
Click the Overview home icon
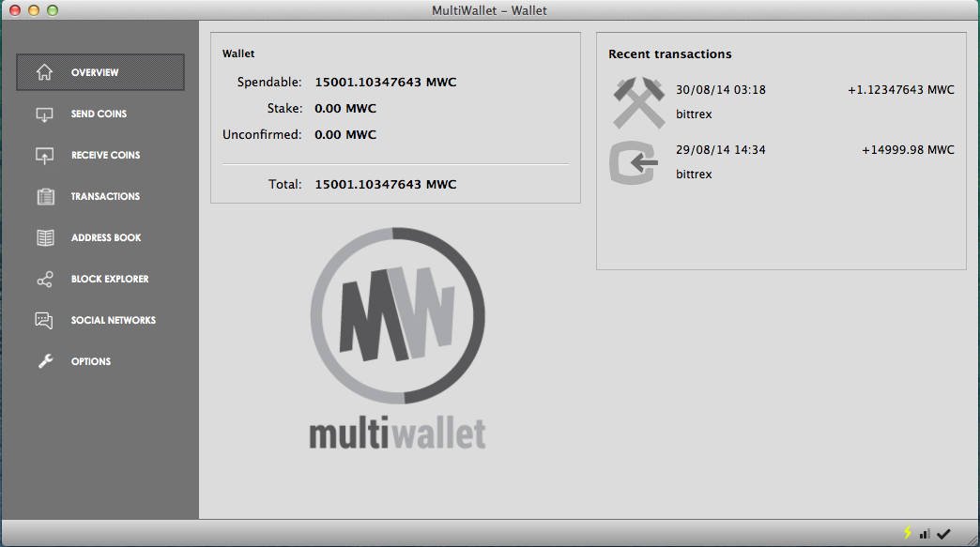(44, 72)
